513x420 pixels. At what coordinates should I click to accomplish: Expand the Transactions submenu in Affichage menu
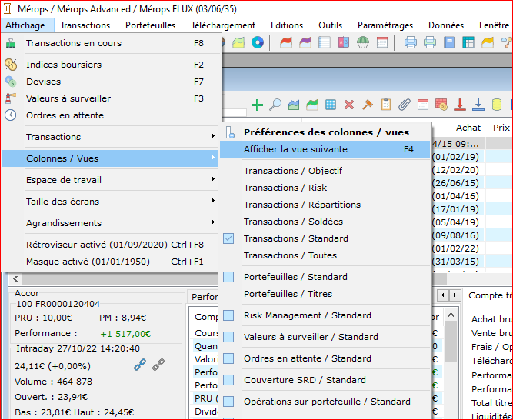click(x=110, y=137)
